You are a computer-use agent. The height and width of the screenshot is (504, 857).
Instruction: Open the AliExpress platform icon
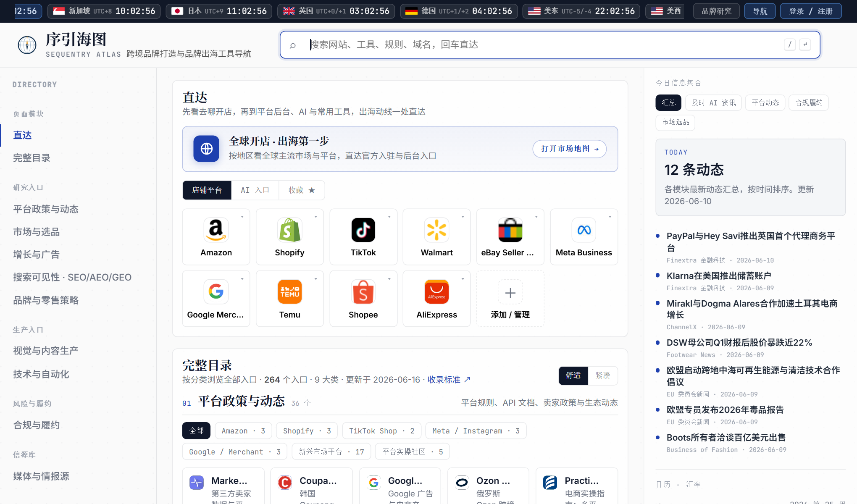click(436, 291)
